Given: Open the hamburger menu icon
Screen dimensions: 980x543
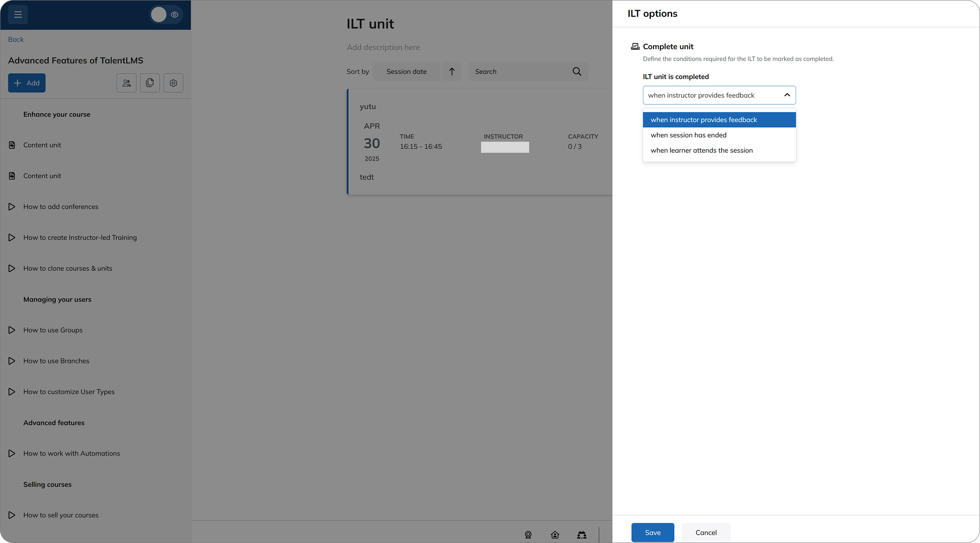Looking at the screenshot, I should click(x=18, y=14).
